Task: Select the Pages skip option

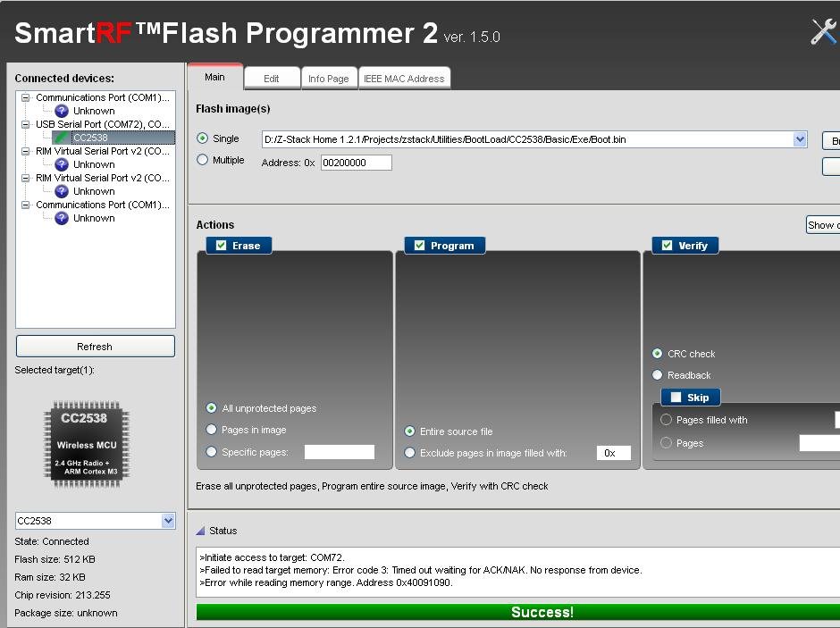Action: pyautogui.click(x=666, y=443)
